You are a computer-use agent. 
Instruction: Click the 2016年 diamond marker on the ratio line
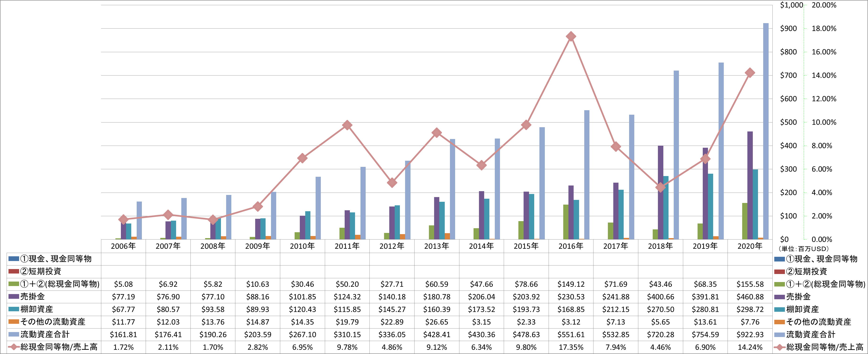571,36
